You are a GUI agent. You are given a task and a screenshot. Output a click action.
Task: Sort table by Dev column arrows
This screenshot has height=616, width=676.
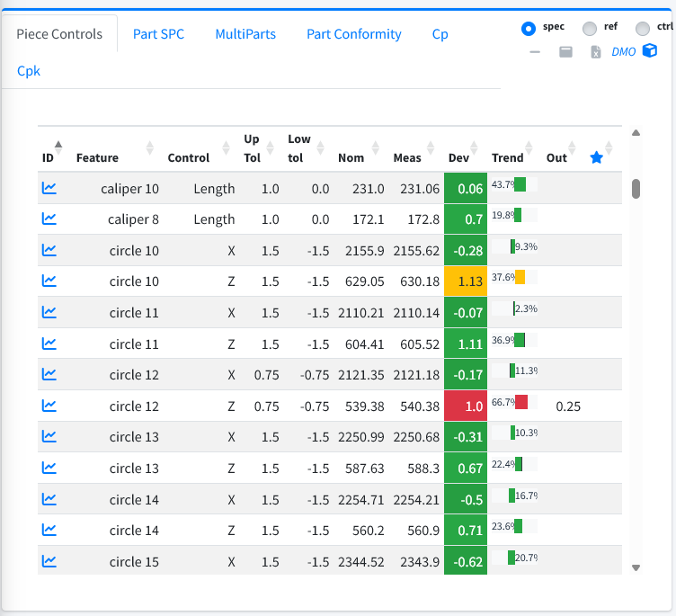tap(474, 148)
